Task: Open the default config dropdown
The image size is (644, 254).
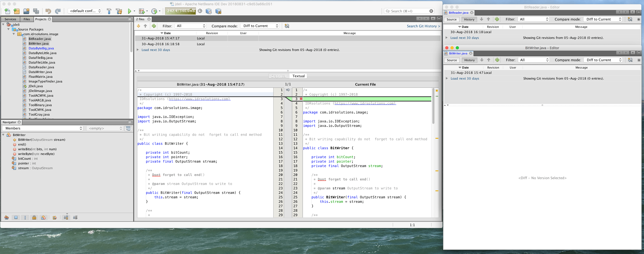Action: click(85, 11)
